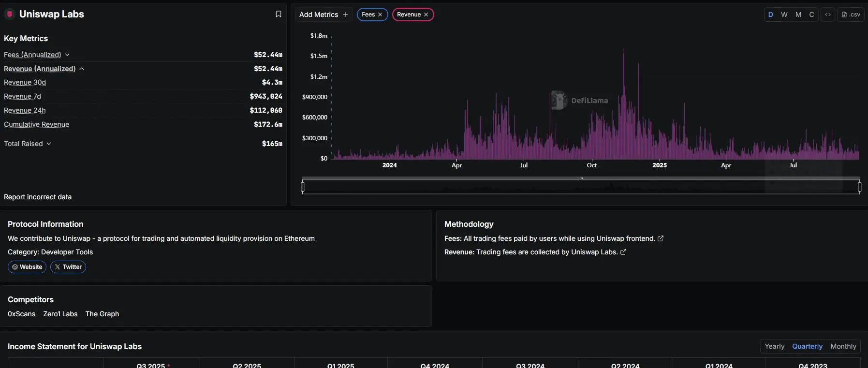Click the Report incorrect data link
Viewport: 868px width, 368px height.
click(x=38, y=197)
